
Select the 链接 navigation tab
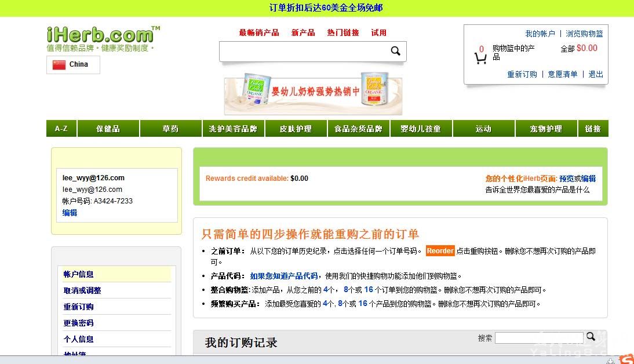593,129
